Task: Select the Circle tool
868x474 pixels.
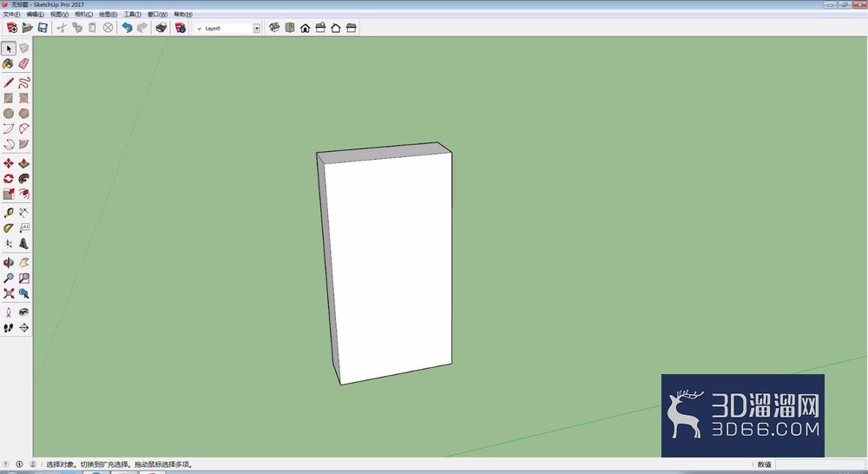Action: (9, 114)
